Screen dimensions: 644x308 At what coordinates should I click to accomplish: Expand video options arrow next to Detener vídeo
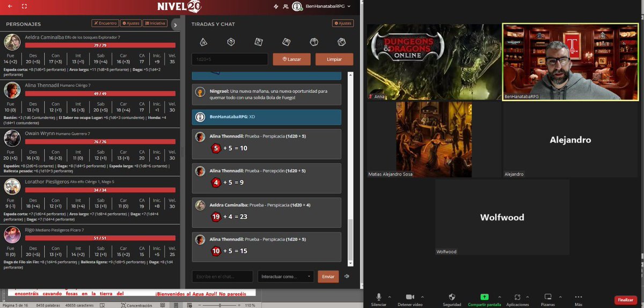click(x=422, y=297)
